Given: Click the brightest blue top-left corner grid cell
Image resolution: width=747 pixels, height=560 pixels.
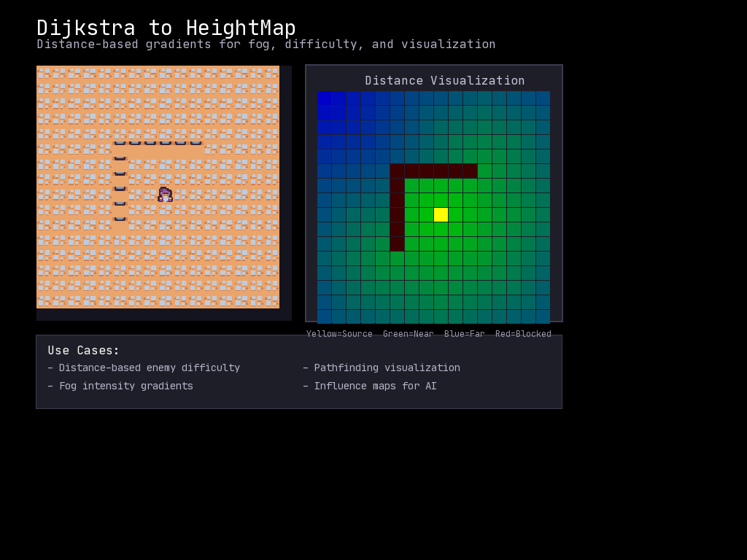Looking at the screenshot, I should (x=324, y=98).
